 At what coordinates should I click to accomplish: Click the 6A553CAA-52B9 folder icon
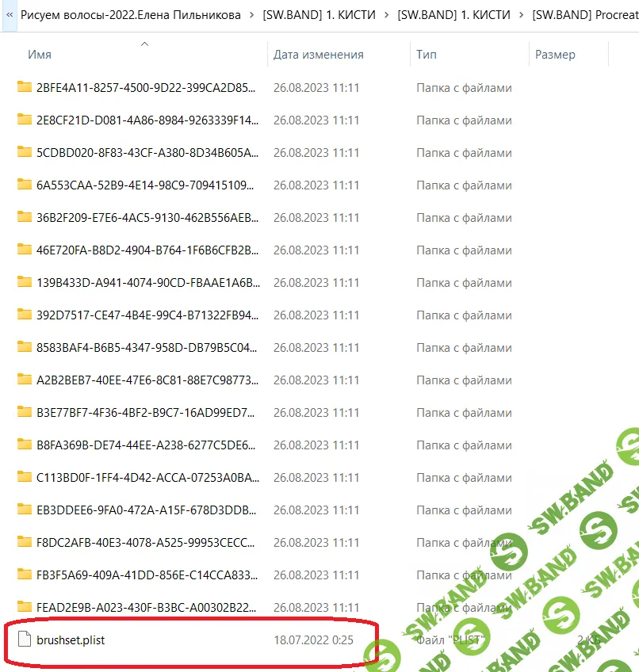24,185
